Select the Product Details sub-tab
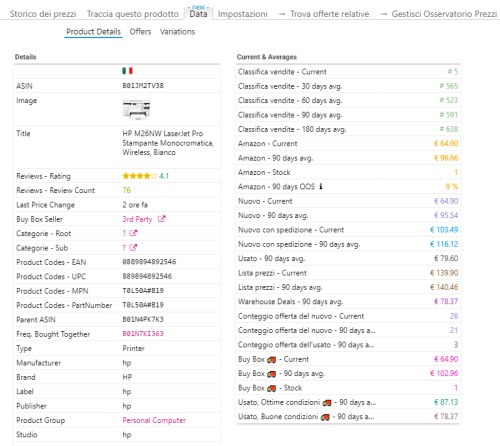 coord(93,32)
